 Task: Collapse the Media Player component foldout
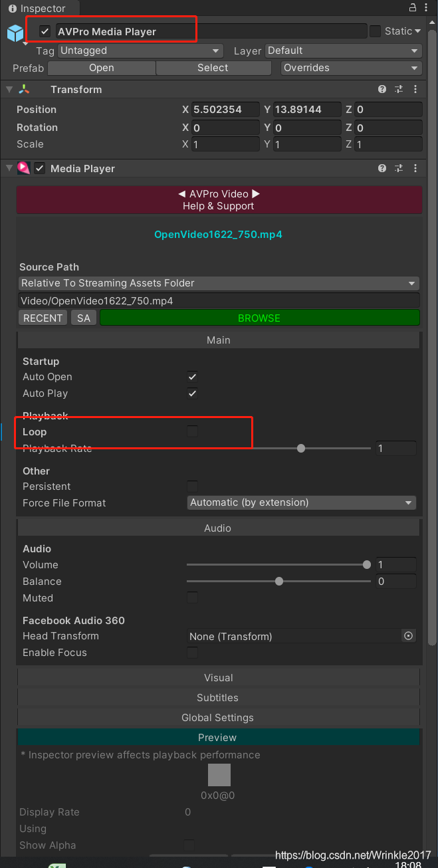click(9, 169)
